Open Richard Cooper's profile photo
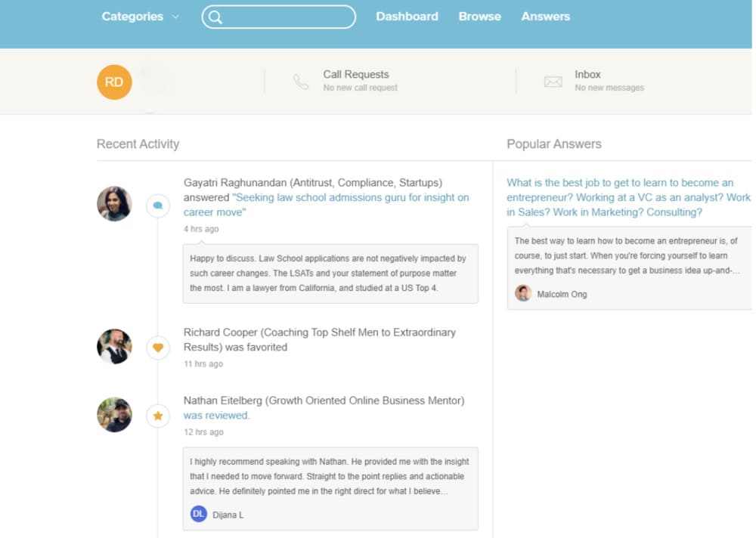Viewport: 756px width, 538px height. [114, 346]
